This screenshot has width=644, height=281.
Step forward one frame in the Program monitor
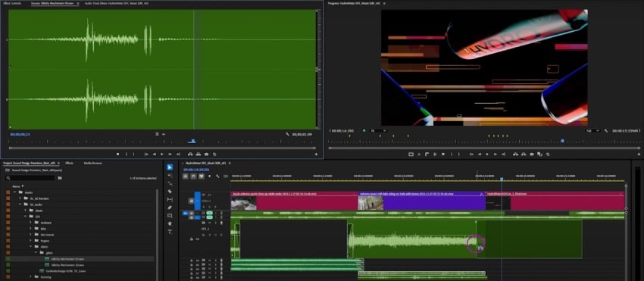(496, 155)
